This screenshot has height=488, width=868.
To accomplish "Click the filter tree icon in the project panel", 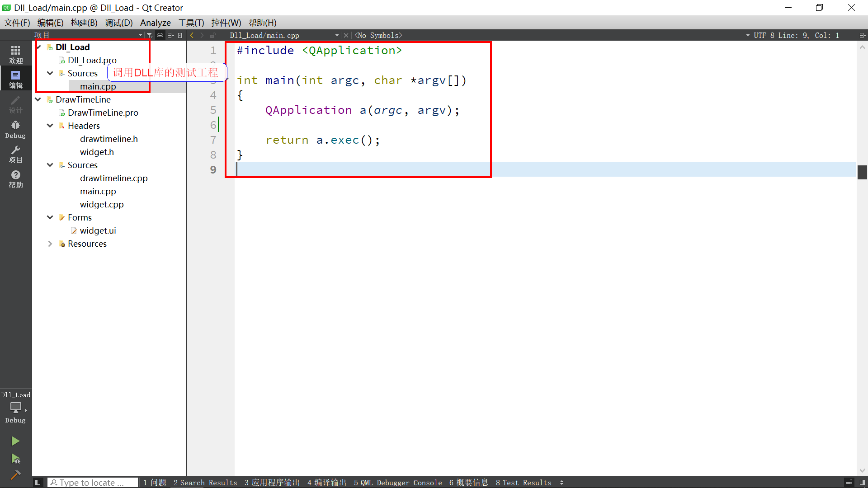I will 150,35.
